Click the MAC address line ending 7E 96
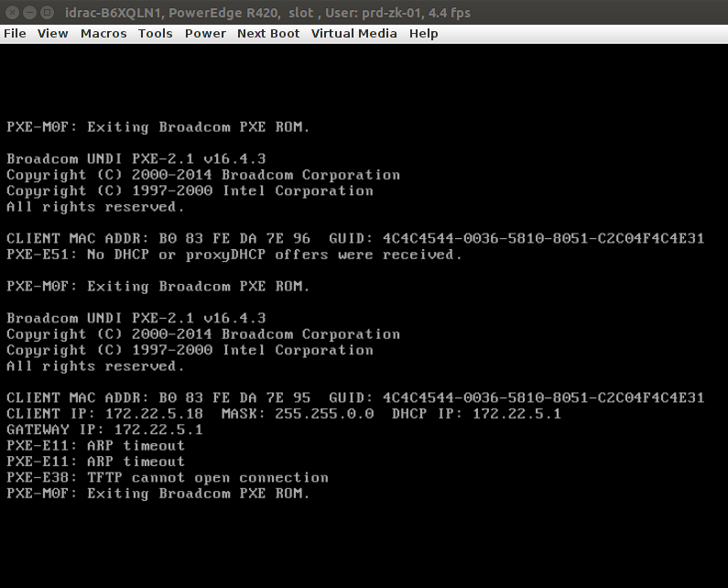 click(x=355, y=239)
